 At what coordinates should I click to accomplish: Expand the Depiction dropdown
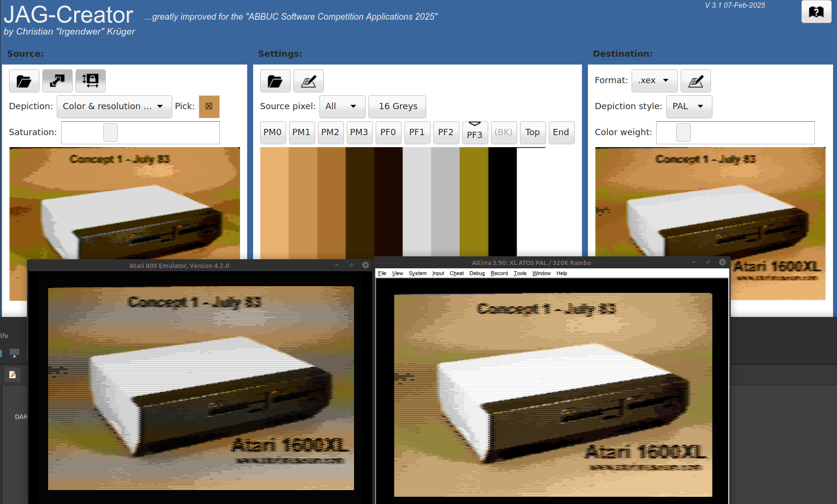pos(114,106)
